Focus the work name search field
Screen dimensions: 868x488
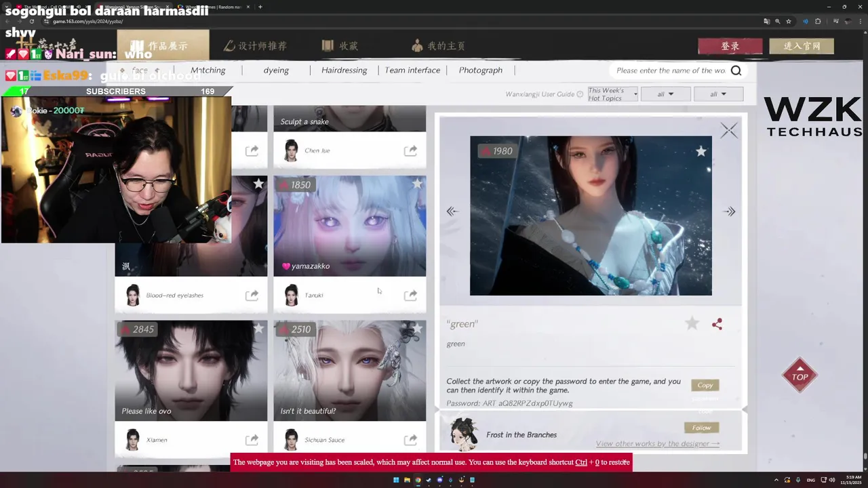[670, 70]
